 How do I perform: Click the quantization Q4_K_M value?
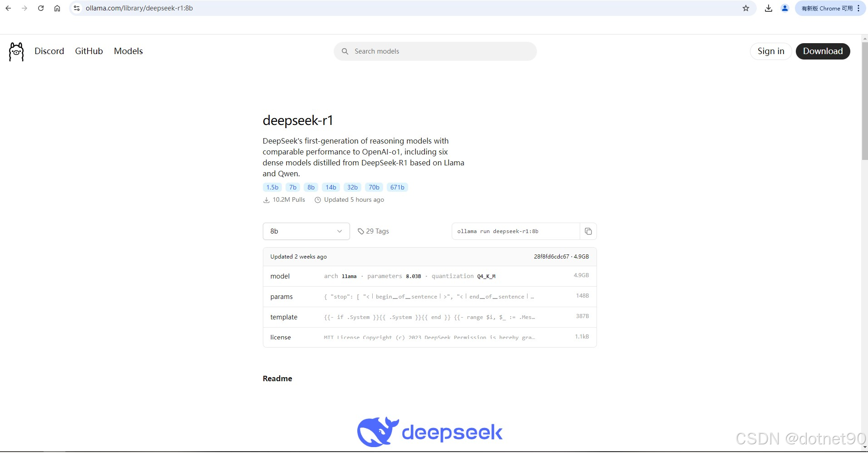pyautogui.click(x=486, y=276)
